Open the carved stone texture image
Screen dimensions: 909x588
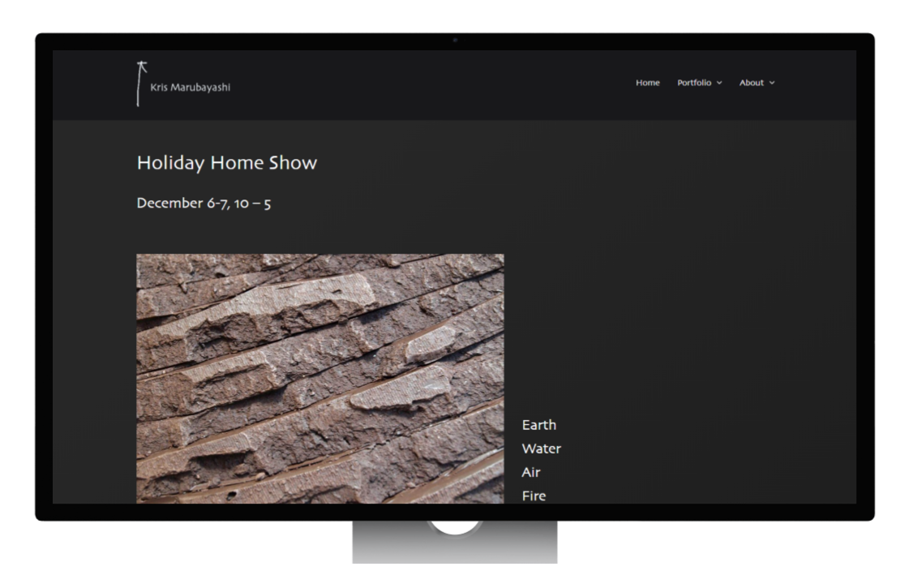tap(319, 378)
